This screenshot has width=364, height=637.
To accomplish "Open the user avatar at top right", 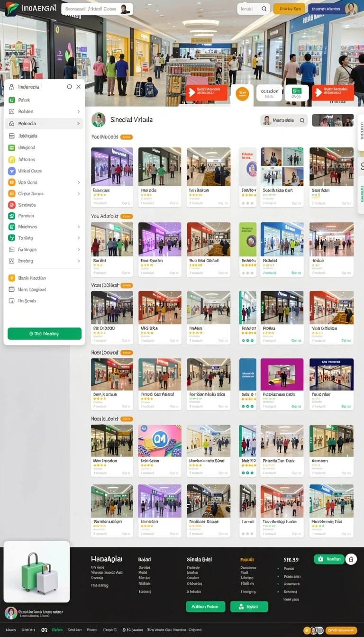I will pos(351,9).
